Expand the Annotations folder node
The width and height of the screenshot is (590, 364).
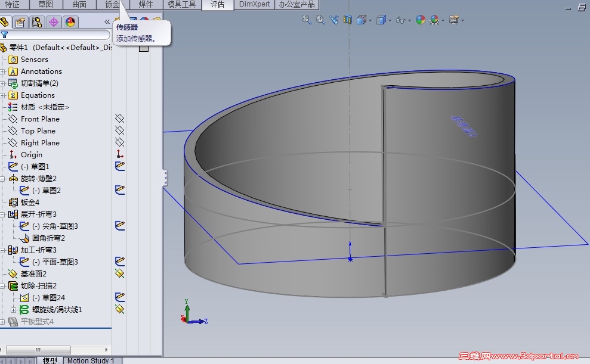[3, 71]
